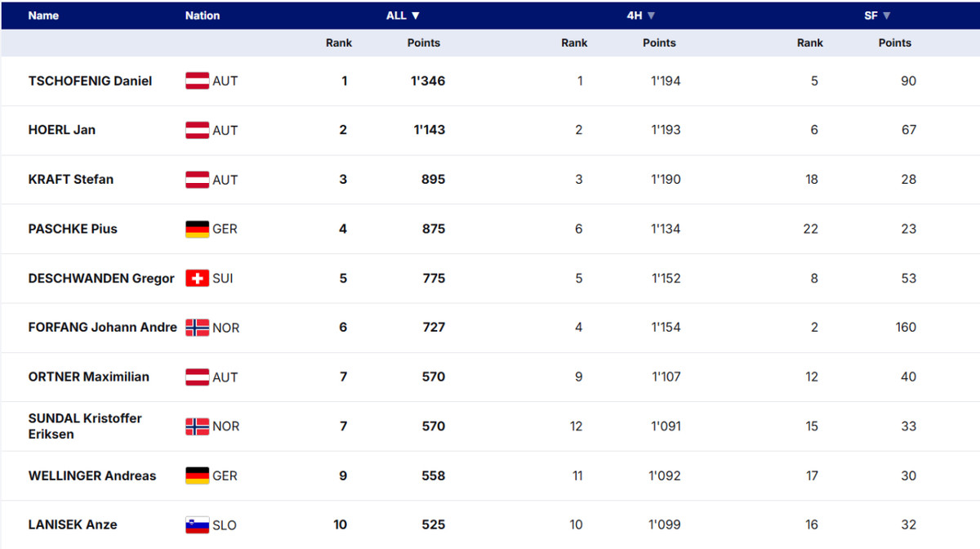Viewport: 980px width, 549px height.
Task: Click Switzerland flag next to Deschwanden Gregor
Action: click(x=197, y=279)
